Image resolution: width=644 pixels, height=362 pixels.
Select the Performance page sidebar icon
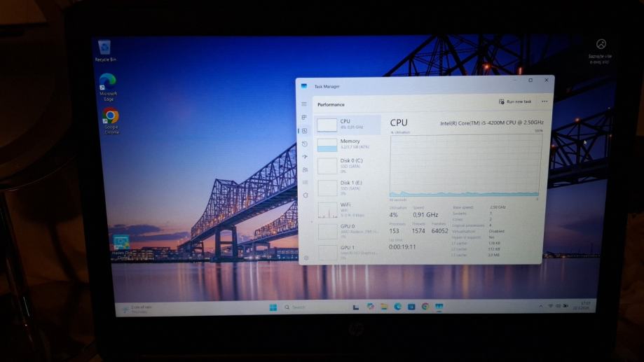[x=304, y=131]
